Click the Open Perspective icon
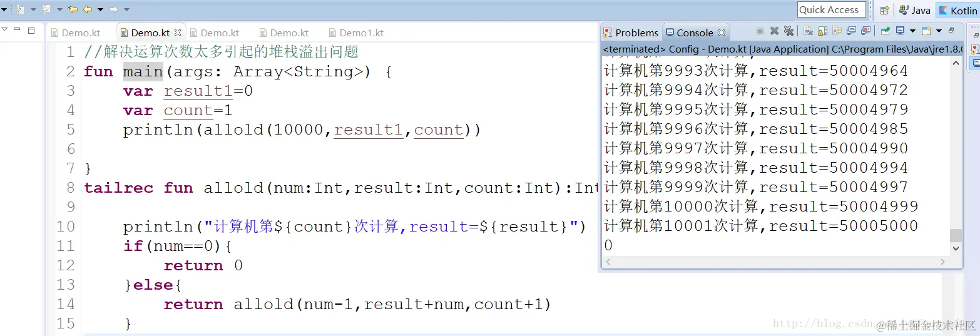980x336 pixels. click(884, 10)
